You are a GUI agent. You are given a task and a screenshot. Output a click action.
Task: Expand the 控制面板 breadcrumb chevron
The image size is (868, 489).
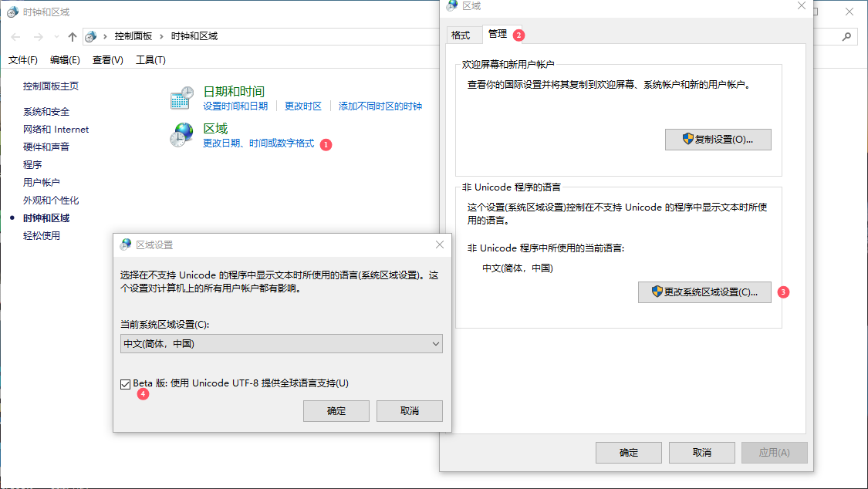click(x=162, y=36)
